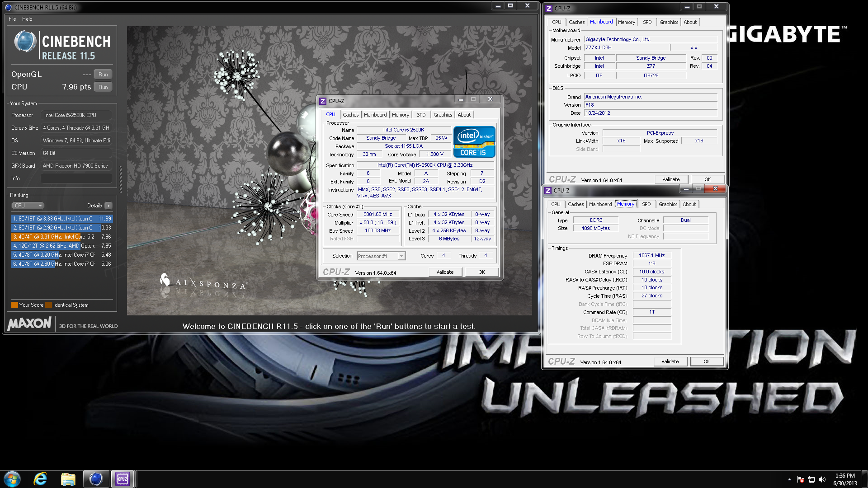Click Core Speed value 5001.68 MHz
The image size is (868, 488).
(378, 215)
